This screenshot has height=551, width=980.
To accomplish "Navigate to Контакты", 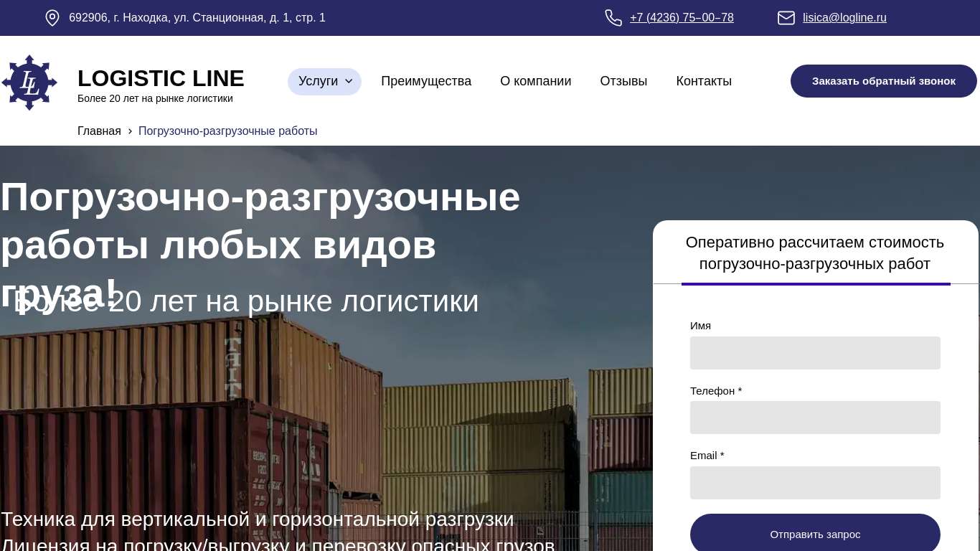I will click(704, 82).
